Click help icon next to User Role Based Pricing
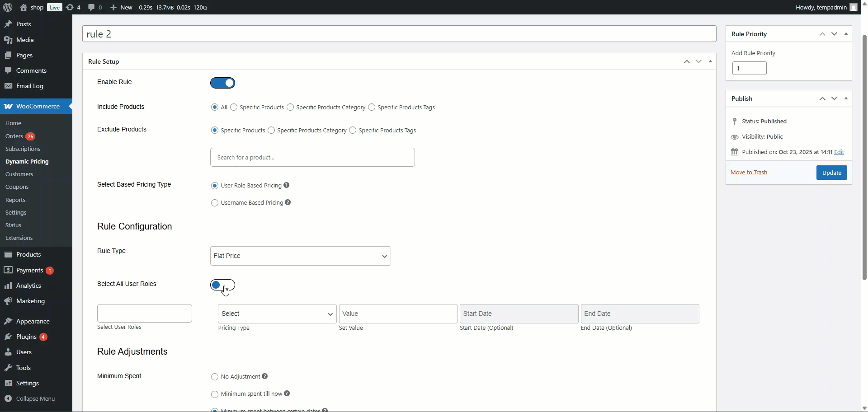 coord(286,185)
